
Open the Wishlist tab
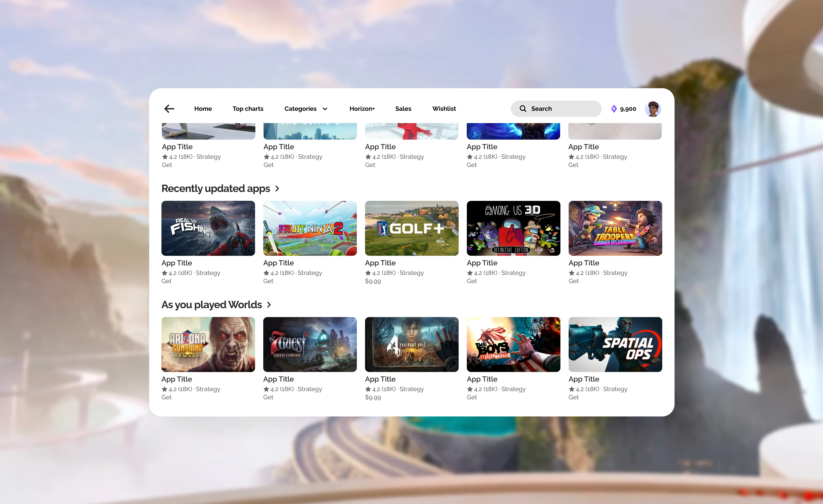(444, 109)
